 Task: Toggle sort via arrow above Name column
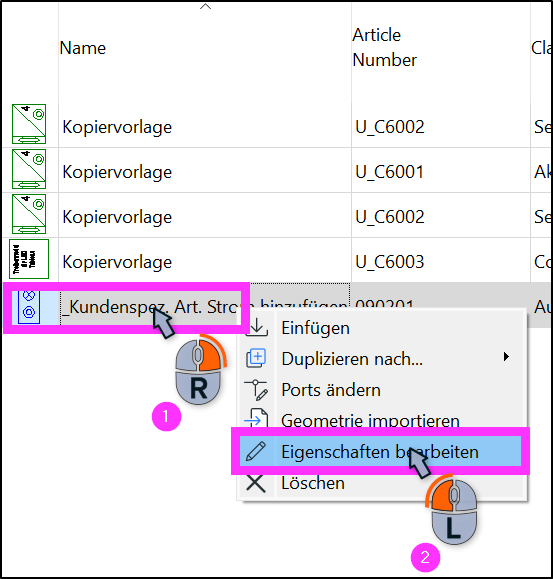[x=205, y=6]
